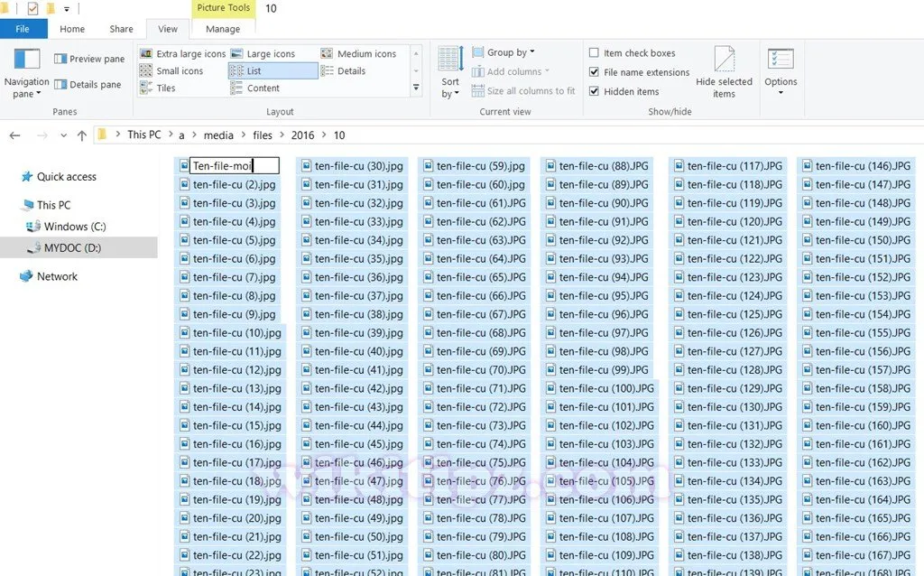Open recent locations dropdown arrow
The height and width of the screenshot is (576, 924).
(63, 135)
